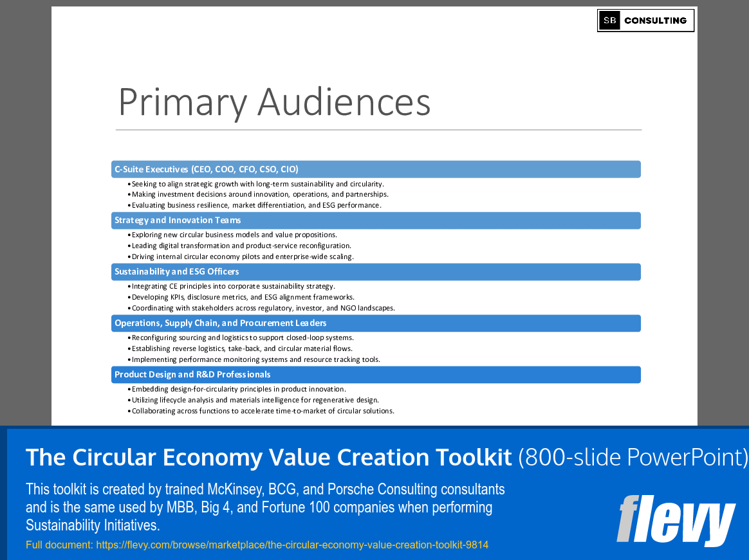
Task: Click bullet 'Collaborating across functions to accelerate'
Action: tap(261, 411)
